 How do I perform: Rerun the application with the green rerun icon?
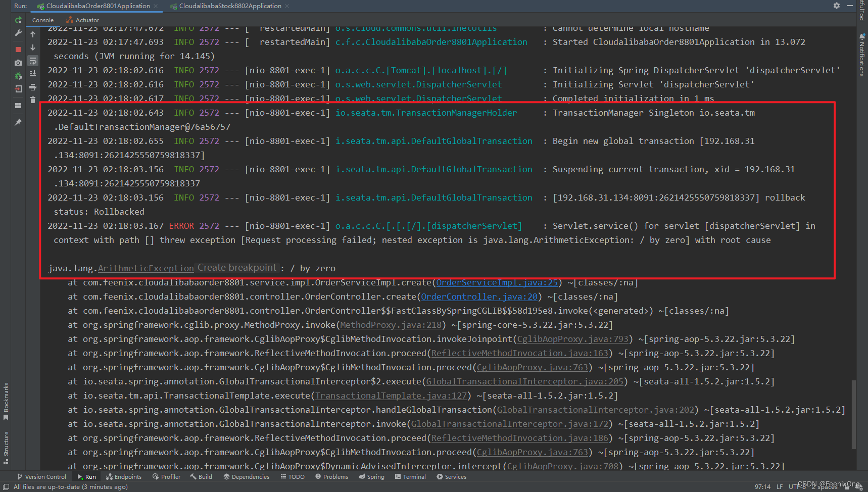18,20
